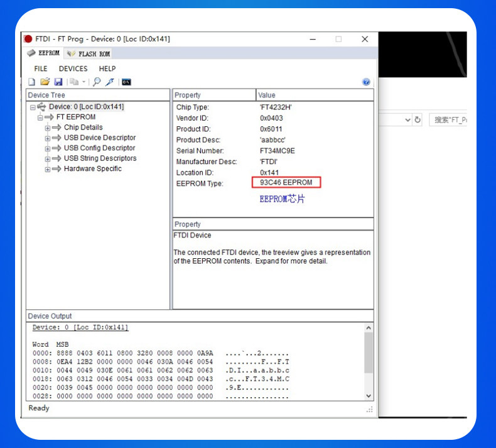Viewport: 496px width, 448px height.
Task: Click the Device Output scroll down arrow
Action: (x=369, y=396)
